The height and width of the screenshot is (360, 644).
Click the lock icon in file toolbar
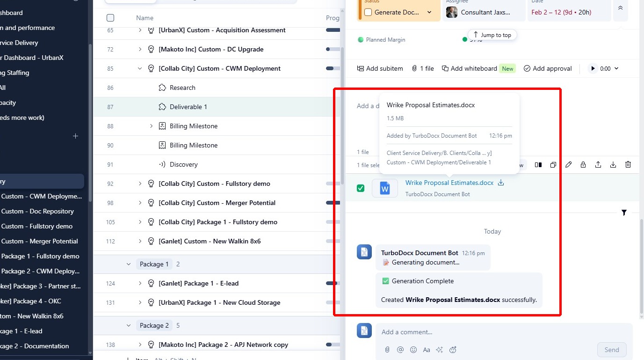pyautogui.click(x=583, y=165)
